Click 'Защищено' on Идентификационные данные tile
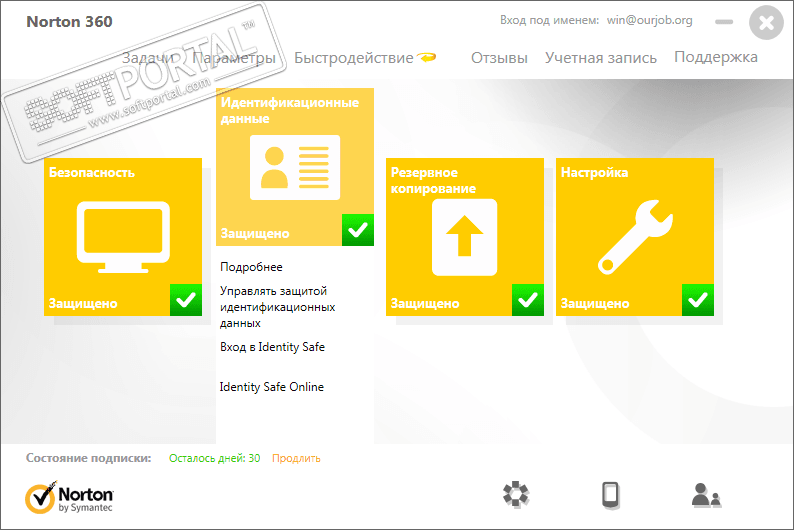 click(x=255, y=233)
